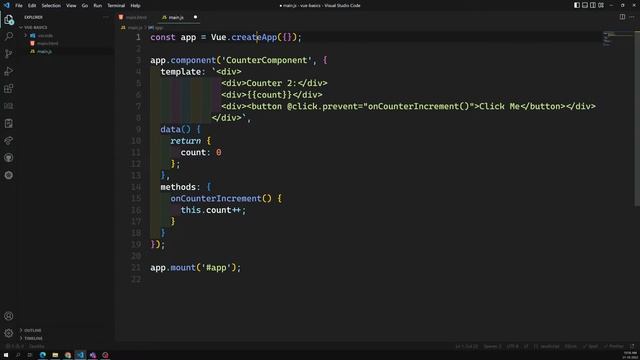The width and height of the screenshot is (640, 360).
Task: Switch to the main.html editor tab
Action: tap(136, 17)
